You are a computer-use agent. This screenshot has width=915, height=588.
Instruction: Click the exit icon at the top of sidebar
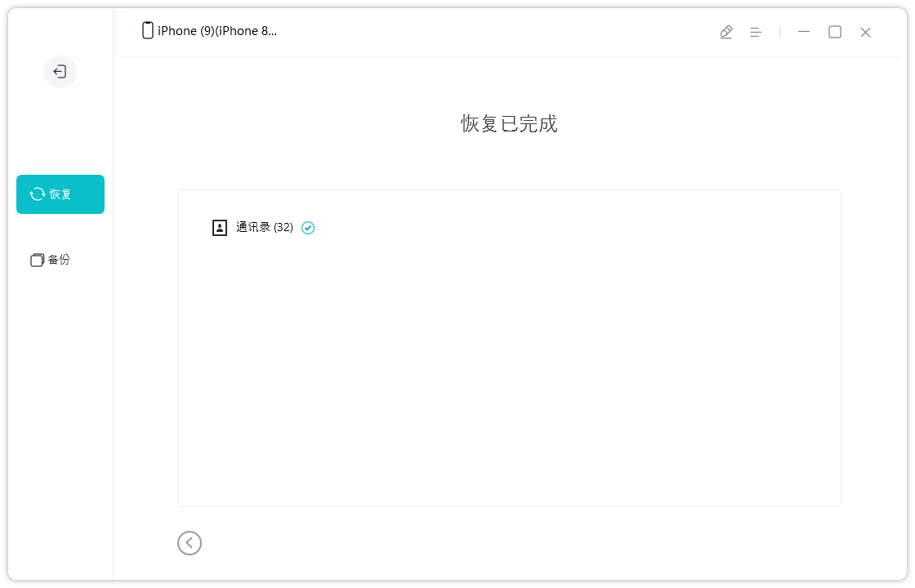click(x=60, y=72)
